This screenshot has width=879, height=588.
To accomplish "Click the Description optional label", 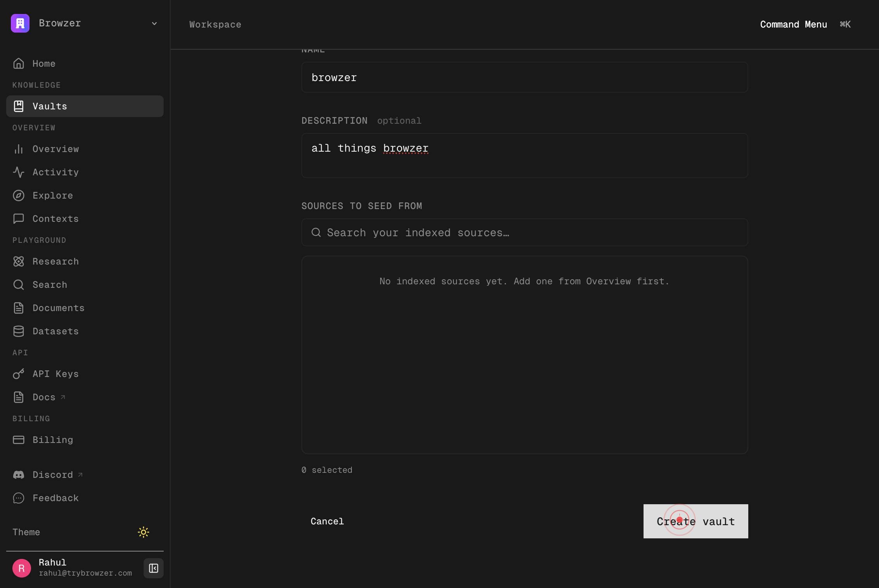I will coord(362,121).
